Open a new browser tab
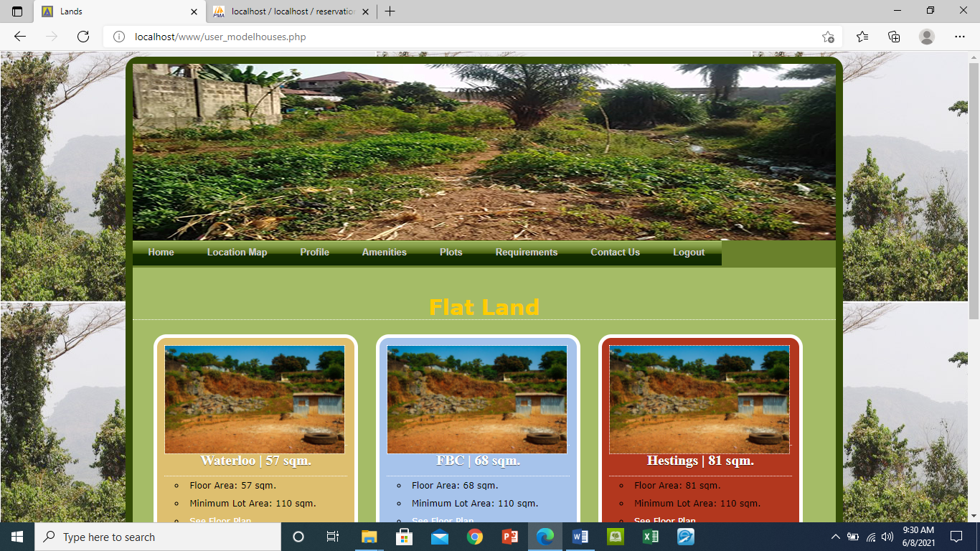This screenshot has width=980, height=551. [390, 11]
